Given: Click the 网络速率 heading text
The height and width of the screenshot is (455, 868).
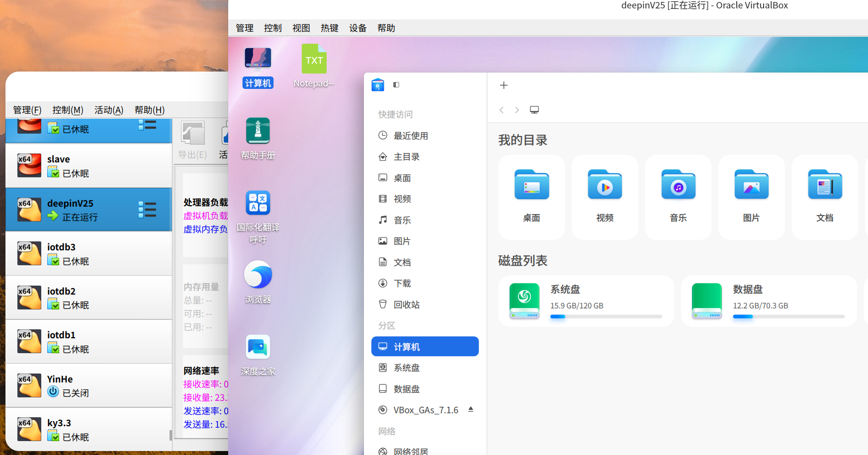Looking at the screenshot, I should 201,371.
